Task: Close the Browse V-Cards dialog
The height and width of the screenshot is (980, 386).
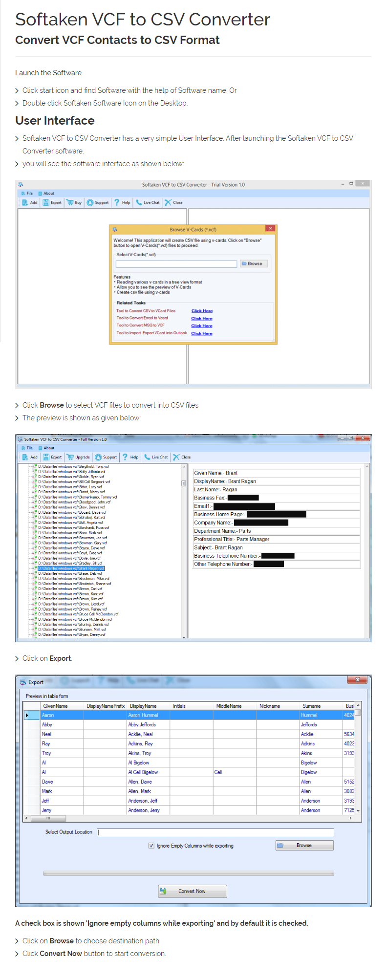Action: pyautogui.click(x=270, y=228)
